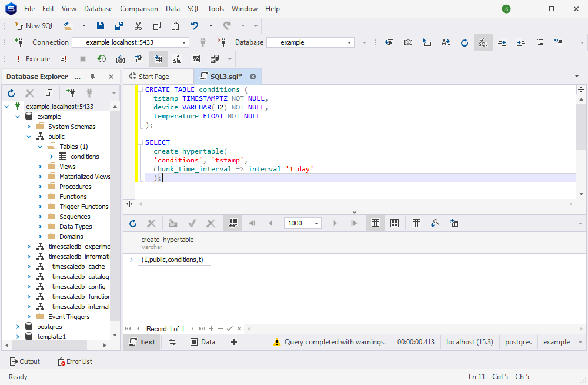Screen dimensions: 588x385
Task: Click the Cut scissors icon
Action: point(138,26)
